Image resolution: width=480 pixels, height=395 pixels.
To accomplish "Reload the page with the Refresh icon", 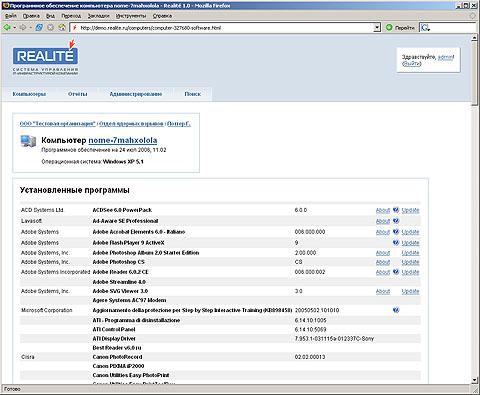I will (x=39, y=28).
